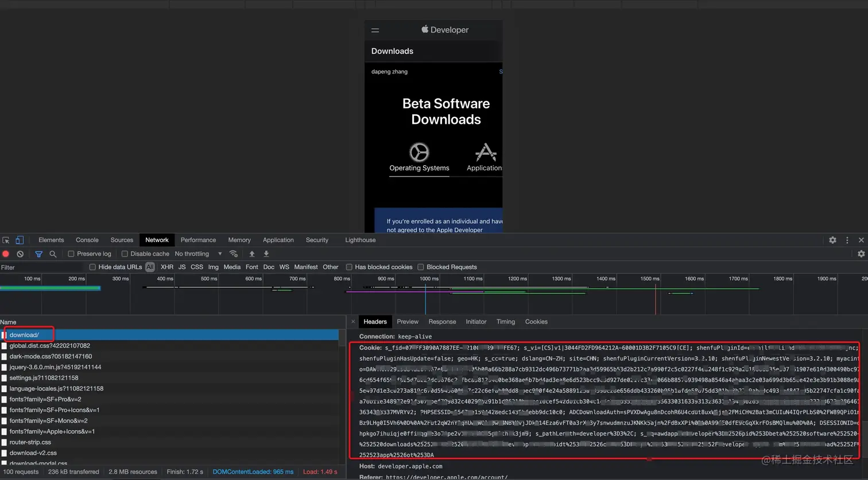Check Has blocked cookies filter
The image size is (868, 480).
point(349,267)
